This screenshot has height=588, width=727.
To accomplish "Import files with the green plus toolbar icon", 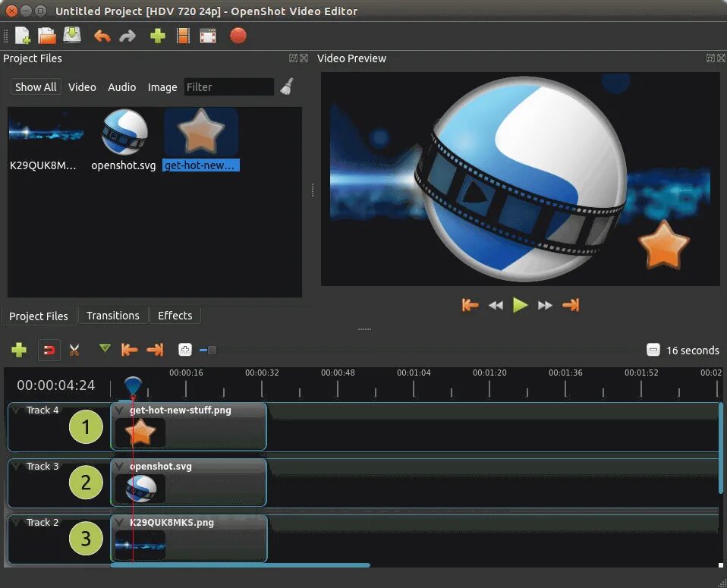I will click(158, 36).
